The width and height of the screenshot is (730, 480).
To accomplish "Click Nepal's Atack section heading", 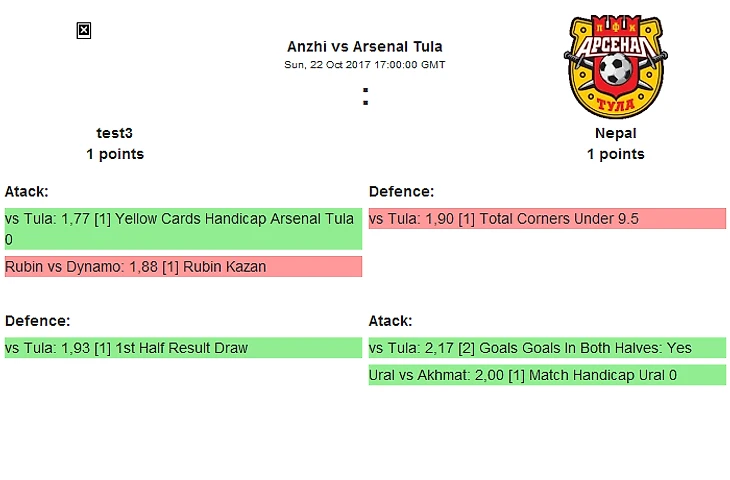I will (x=390, y=321).
